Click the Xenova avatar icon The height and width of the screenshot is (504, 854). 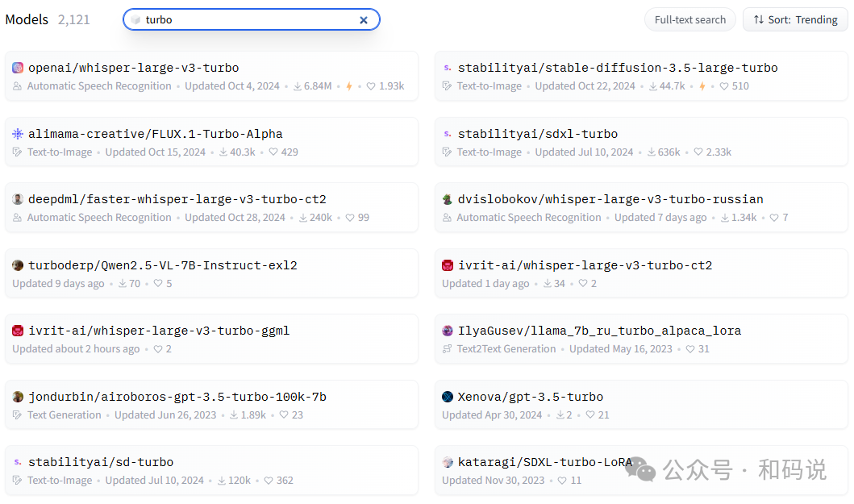pyautogui.click(x=447, y=396)
